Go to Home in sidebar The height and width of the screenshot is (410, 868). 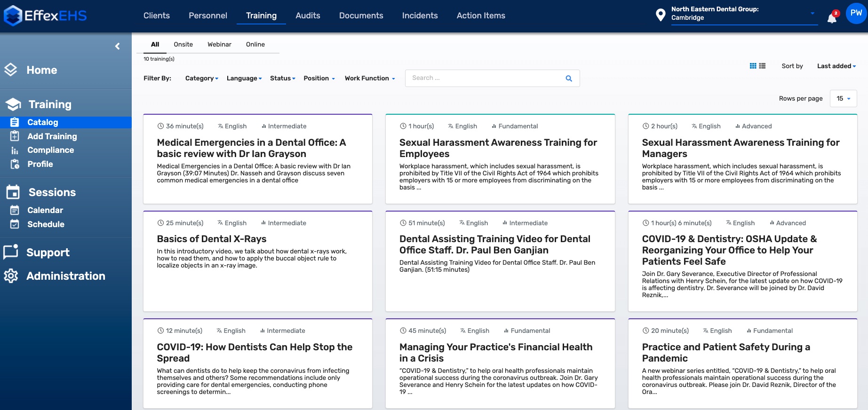[x=42, y=70]
